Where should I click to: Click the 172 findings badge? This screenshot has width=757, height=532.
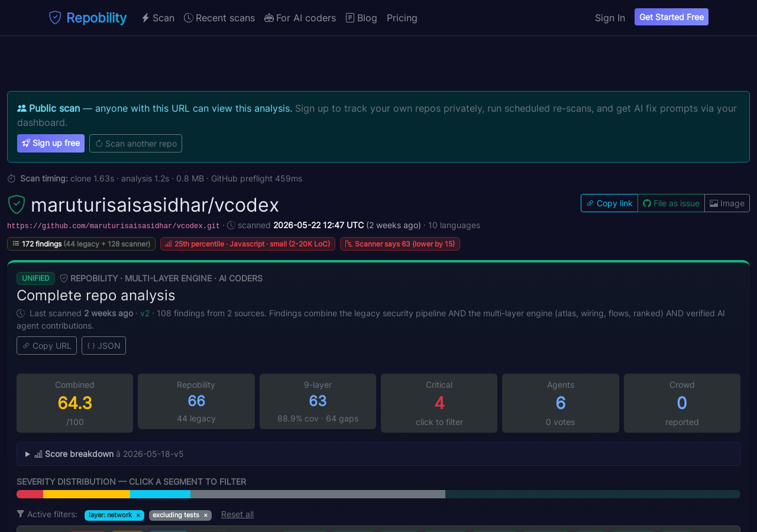pyautogui.click(x=81, y=244)
